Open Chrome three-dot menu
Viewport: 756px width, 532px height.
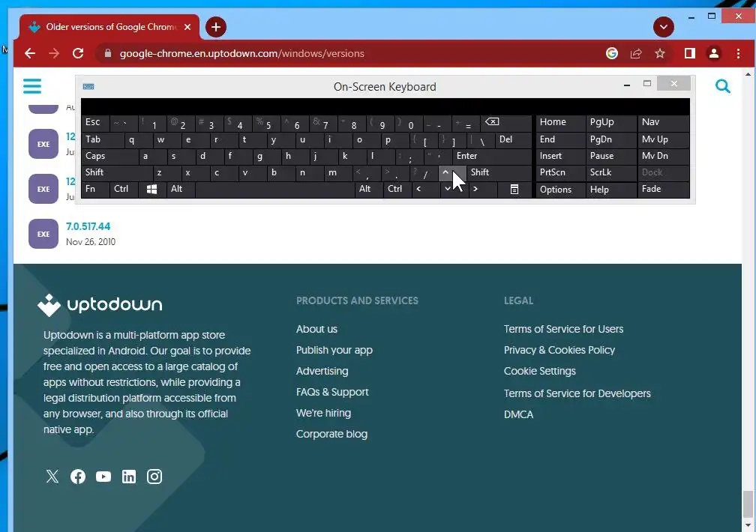click(x=738, y=53)
